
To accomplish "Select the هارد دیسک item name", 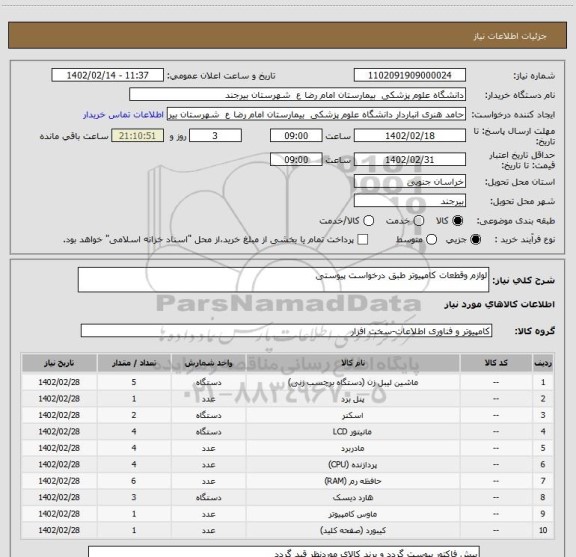I will [x=353, y=497].
